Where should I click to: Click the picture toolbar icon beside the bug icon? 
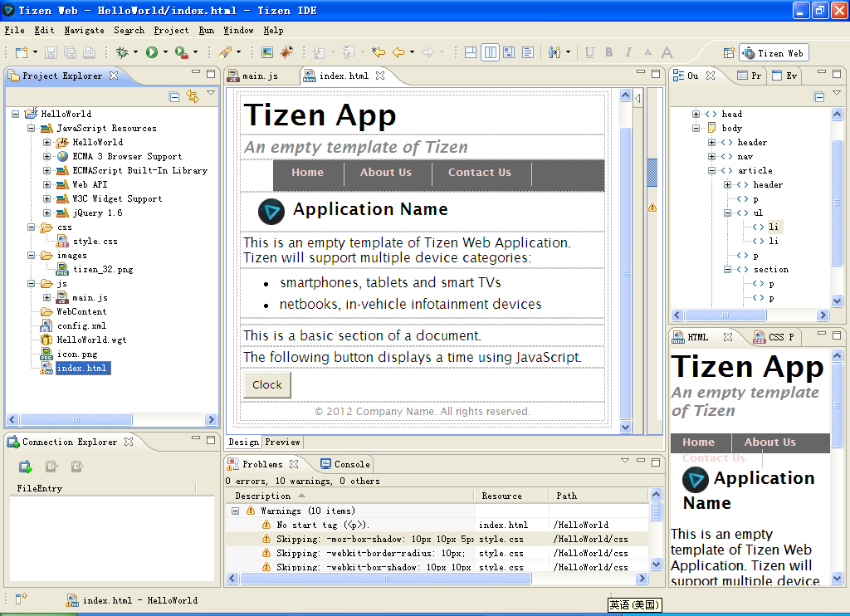(x=267, y=52)
